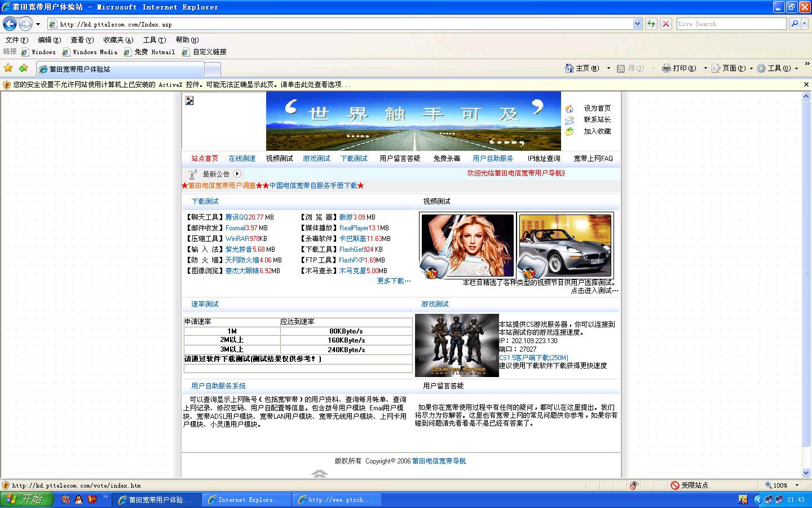This screenshot has height=508, width=812.
Task: Click the arrow icon beside 最新公告
Action: point(237,174)
